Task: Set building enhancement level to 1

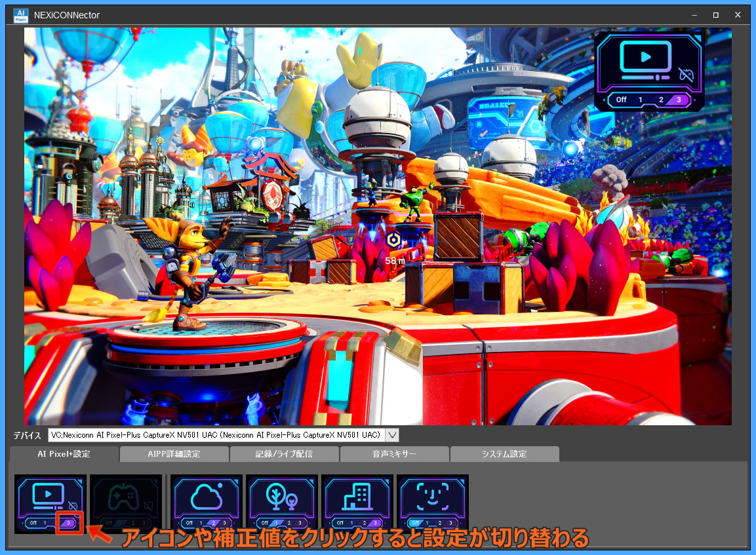Action: (352, 523)
